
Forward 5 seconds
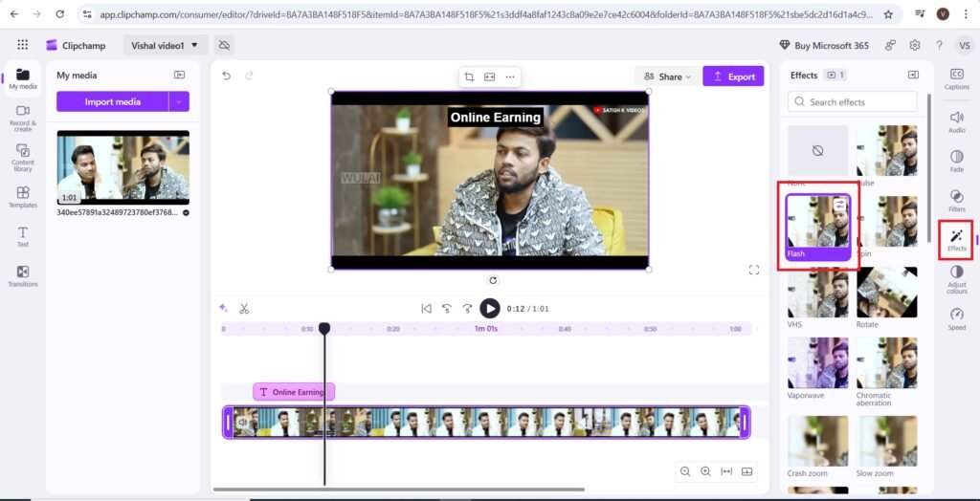[x=467, y=309]
